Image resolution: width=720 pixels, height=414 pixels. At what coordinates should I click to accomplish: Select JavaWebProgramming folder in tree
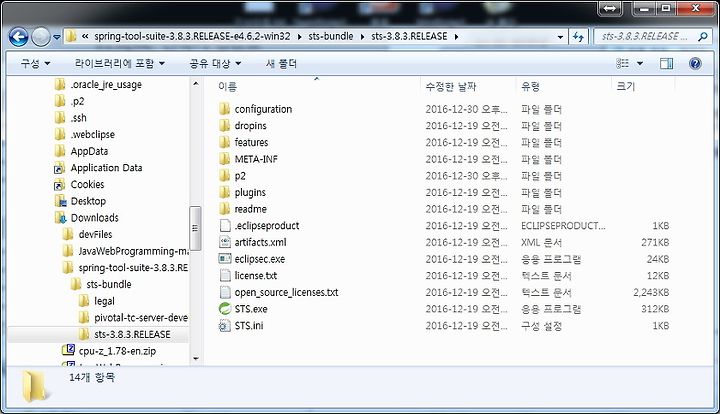(x=133, y=251)
